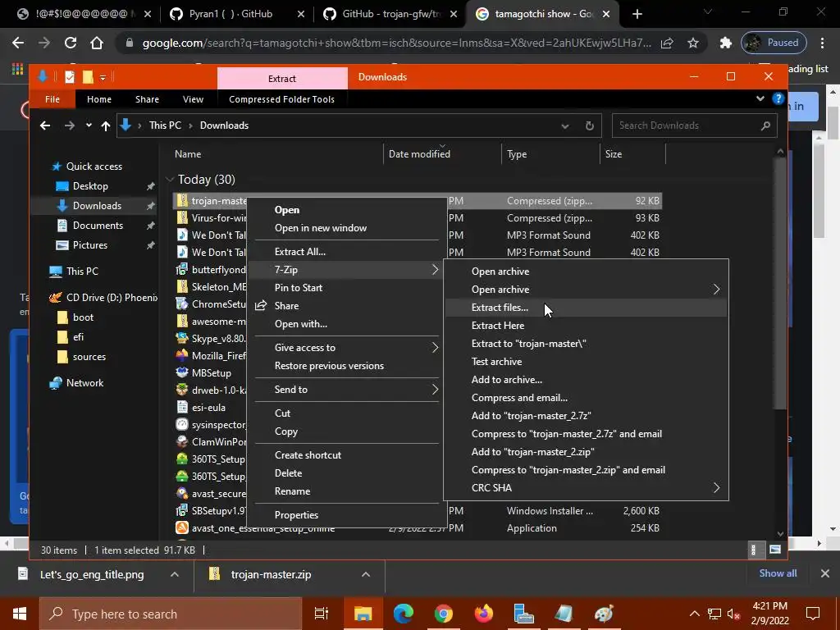Expand second Open archive submenu arrow
Viewport: 840px width, 630px height.
[x=716, y=290]
